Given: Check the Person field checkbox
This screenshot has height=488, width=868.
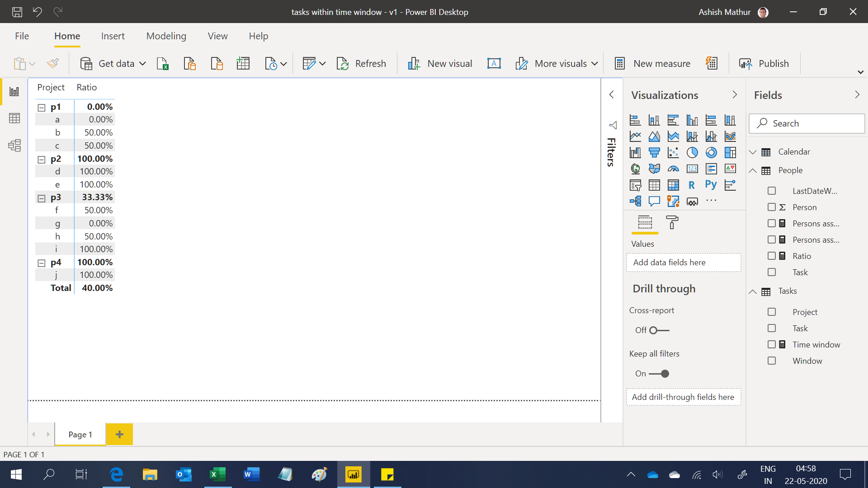Looking at the screenshot, I should [772, 207].
